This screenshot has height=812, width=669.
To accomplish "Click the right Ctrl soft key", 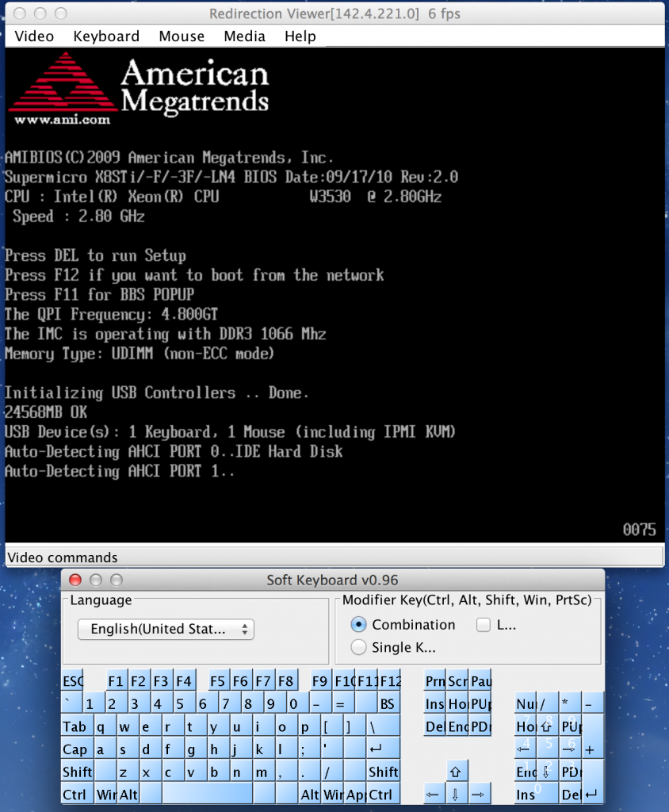I will coord(383,794).
